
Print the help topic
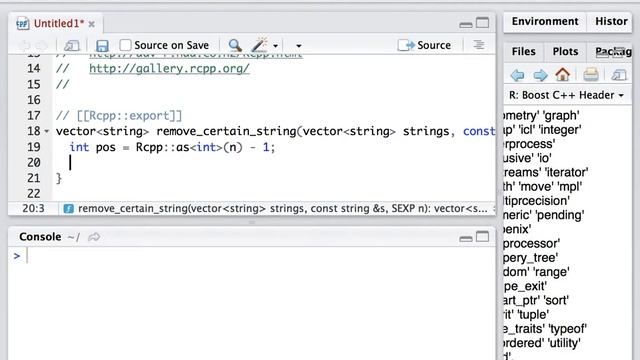click(x=591, y=75)
